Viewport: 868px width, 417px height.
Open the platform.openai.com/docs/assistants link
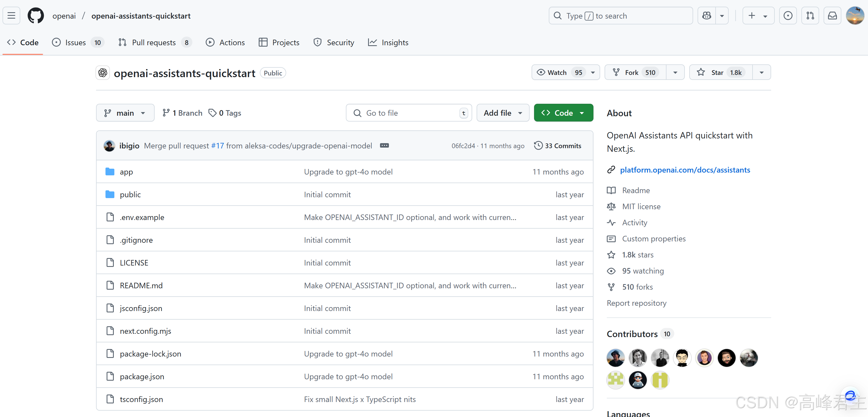click(685, 170)
